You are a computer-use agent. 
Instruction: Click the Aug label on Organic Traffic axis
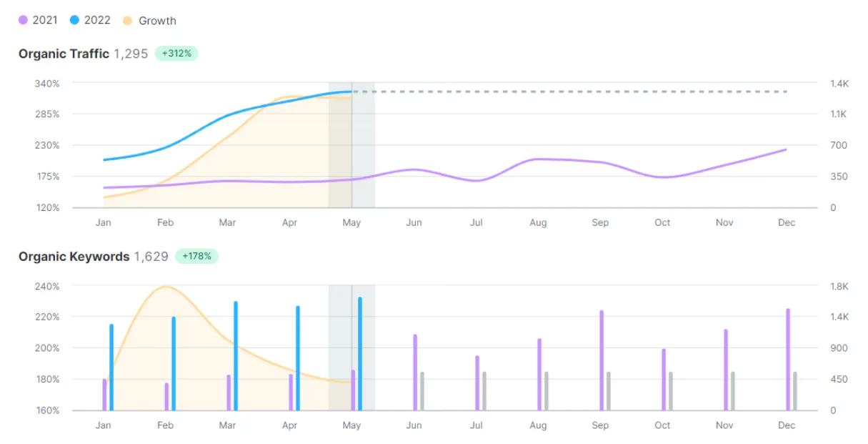(538, 222)
